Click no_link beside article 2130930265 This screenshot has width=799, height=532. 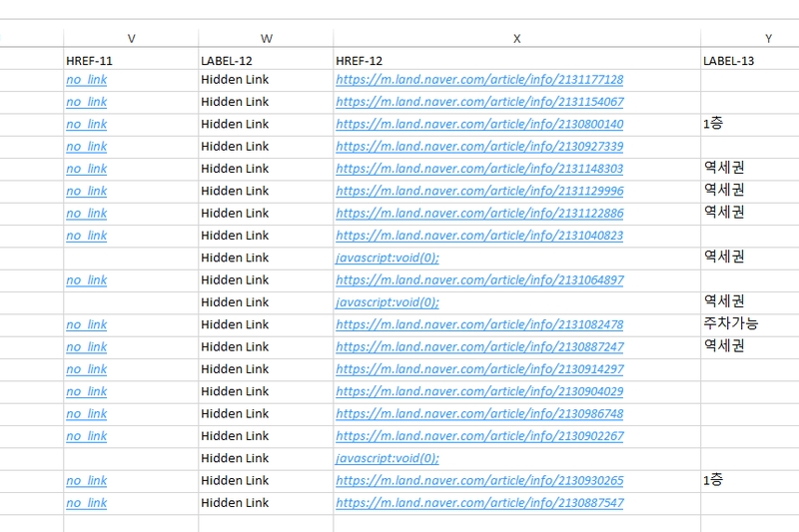tap(87, 481)
